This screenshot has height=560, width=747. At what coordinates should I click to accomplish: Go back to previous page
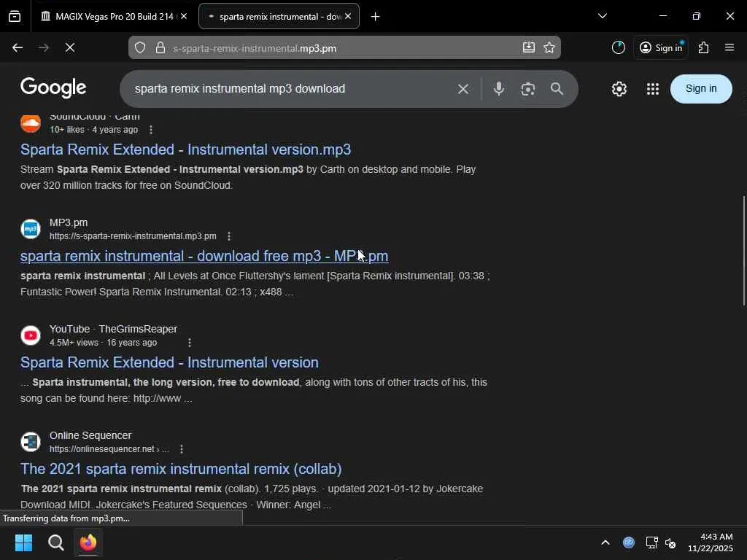[18, 47]
